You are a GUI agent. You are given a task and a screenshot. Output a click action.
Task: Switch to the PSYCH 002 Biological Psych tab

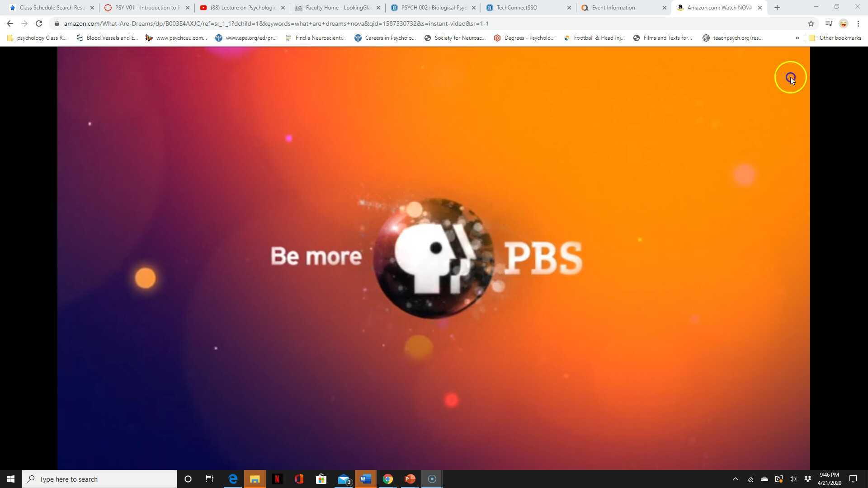(x=433, y=8)
